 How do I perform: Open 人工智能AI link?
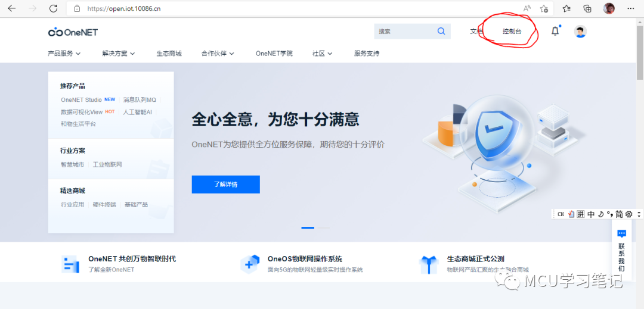tap(138, 112)
